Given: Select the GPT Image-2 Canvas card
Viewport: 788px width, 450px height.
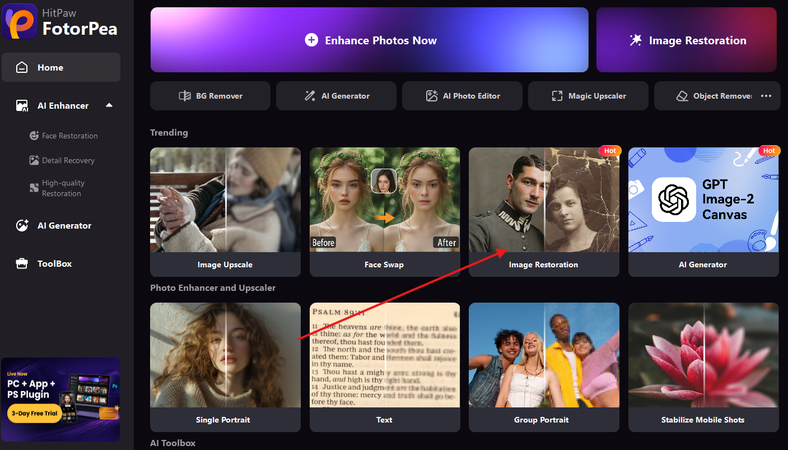Looking at the screenshot, I should pyautogui.click(x=703, y=212).
